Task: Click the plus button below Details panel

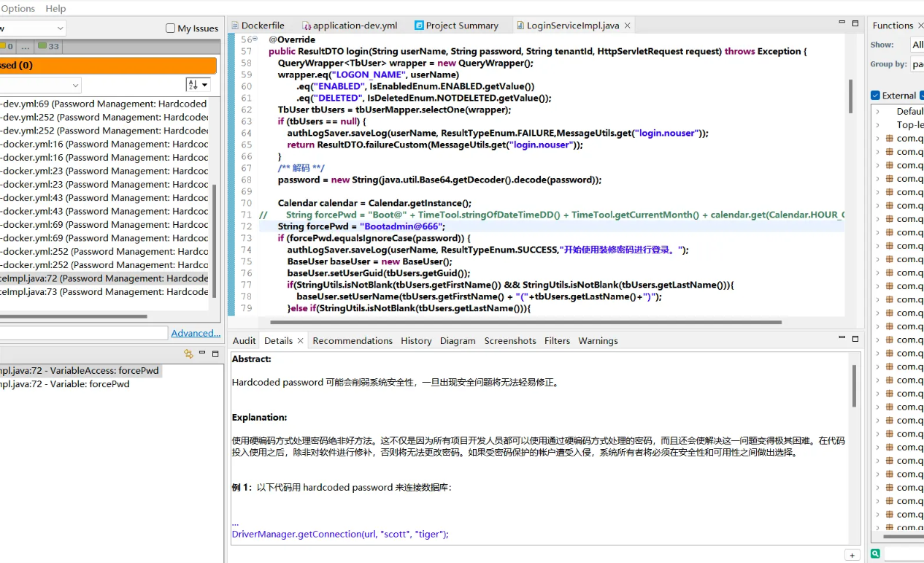Action: 852,555
